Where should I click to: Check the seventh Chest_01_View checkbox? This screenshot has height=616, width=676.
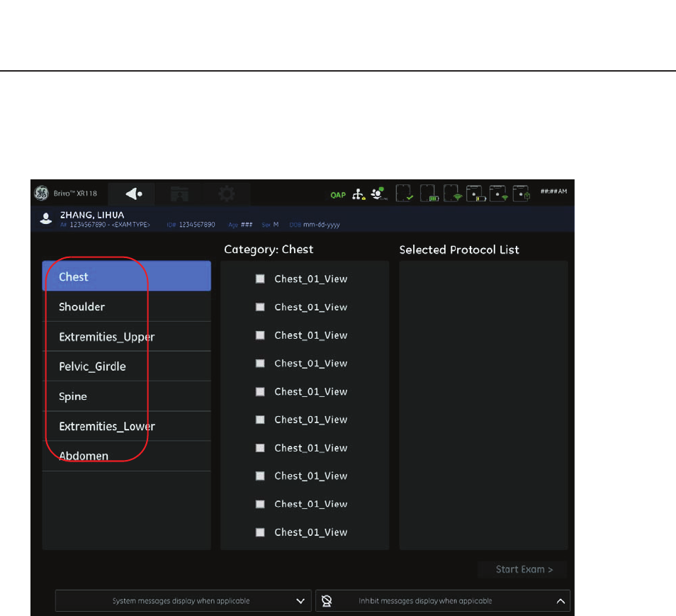coord(260,448)
